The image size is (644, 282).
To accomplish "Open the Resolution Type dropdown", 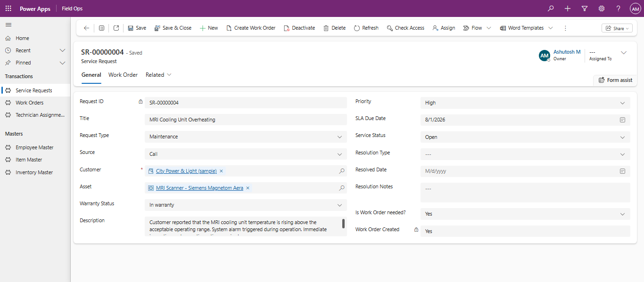I will 525,154.
